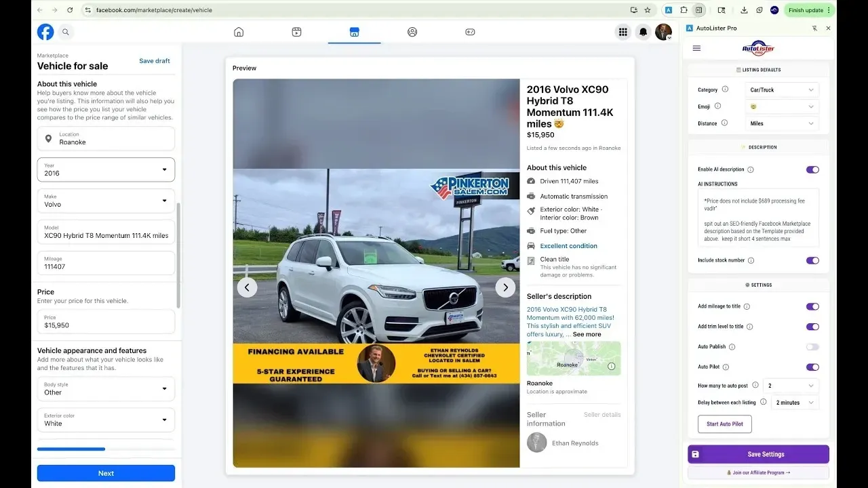
Task: Open the Delay between each listing dropdown
Action: pos(793,402)
